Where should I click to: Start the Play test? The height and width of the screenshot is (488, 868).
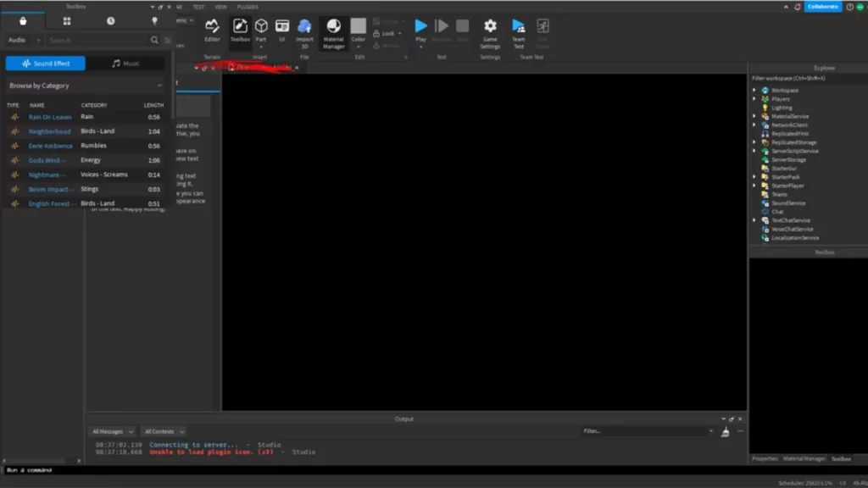pyautogui.click(x=420, y=30)
